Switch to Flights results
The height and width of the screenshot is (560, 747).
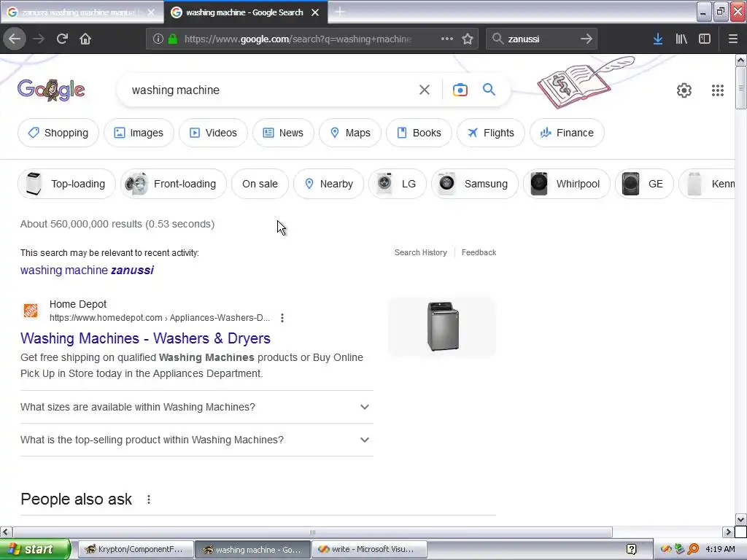491,133
